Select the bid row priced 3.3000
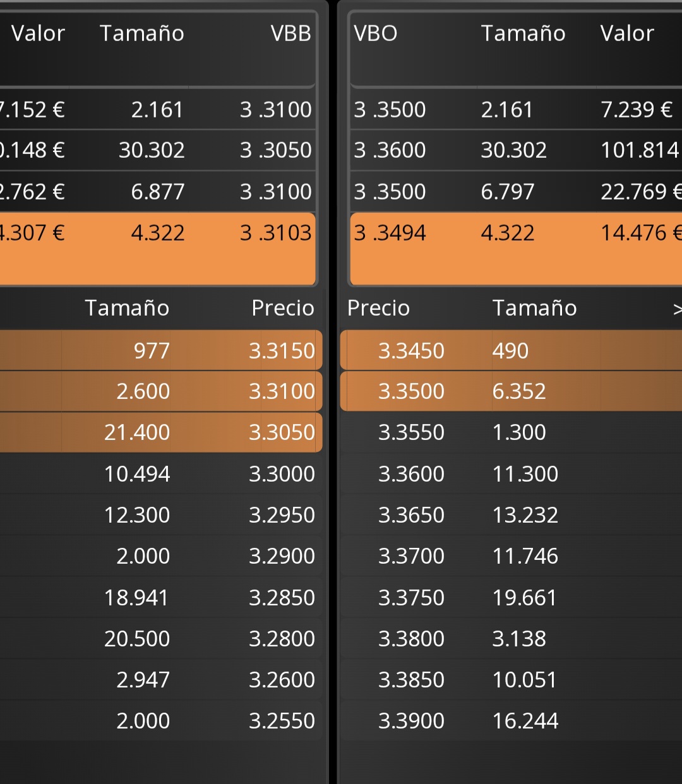 (161, 474)
